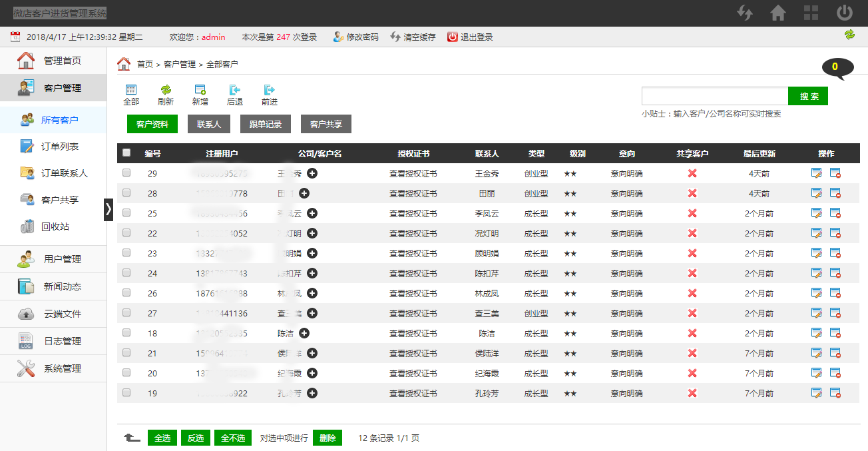This screenshot has width=868, height=451.
Task: Check the box for customer number 26
Action: pyautogui.click(x=126, y=292)
